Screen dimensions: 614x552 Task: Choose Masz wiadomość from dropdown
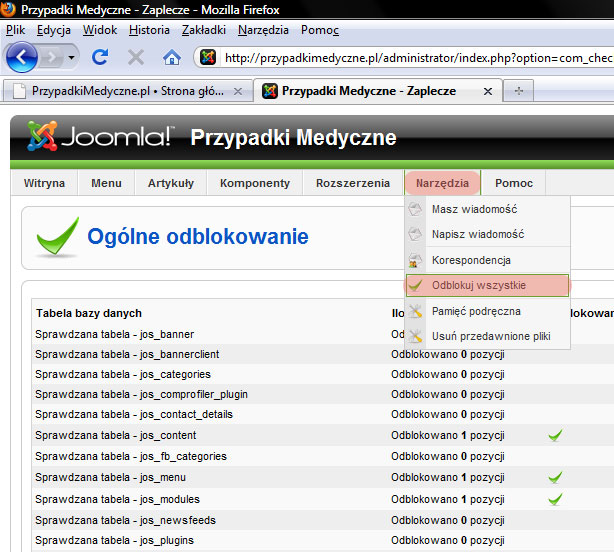[x=488, y=209]
